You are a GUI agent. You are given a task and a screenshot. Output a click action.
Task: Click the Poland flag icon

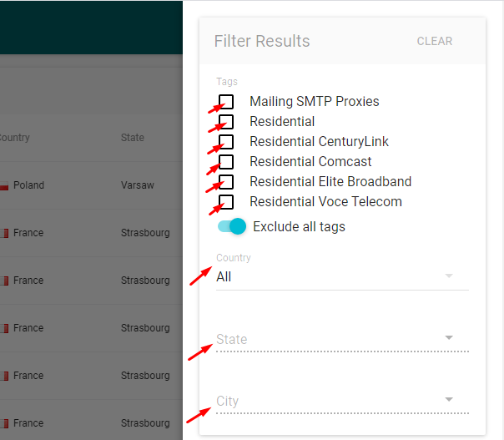4,185
